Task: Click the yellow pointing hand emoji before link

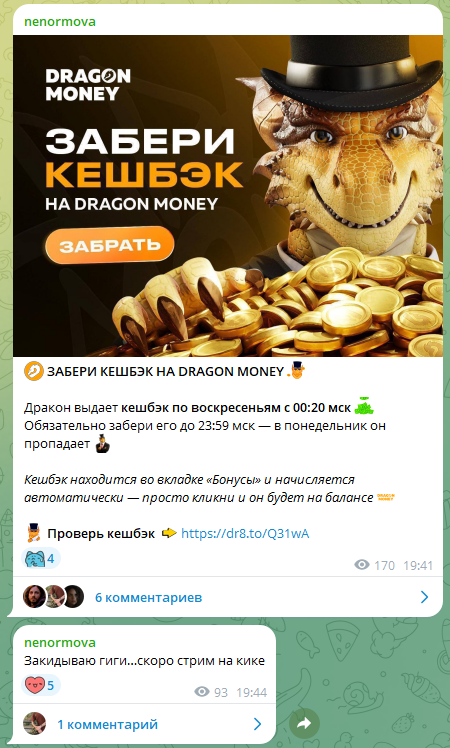Action: [x=169, y=533]
